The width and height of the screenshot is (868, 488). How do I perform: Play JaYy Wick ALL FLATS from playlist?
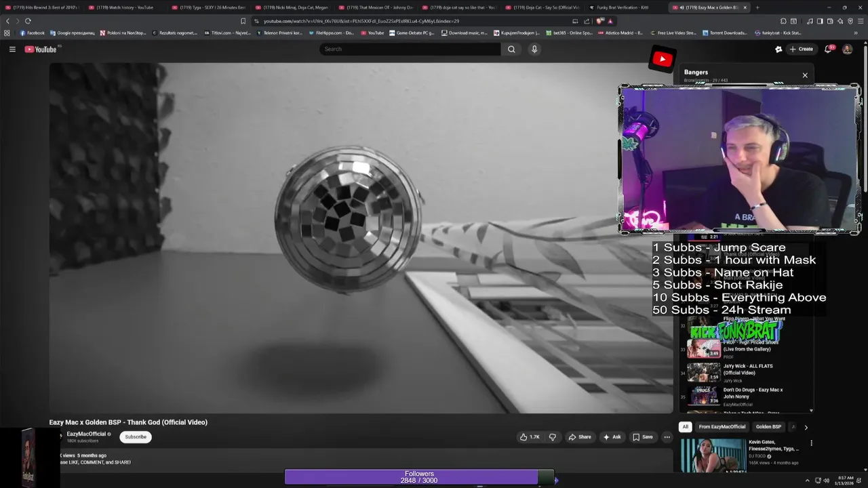pyautogui.click(x=746, y=373)
